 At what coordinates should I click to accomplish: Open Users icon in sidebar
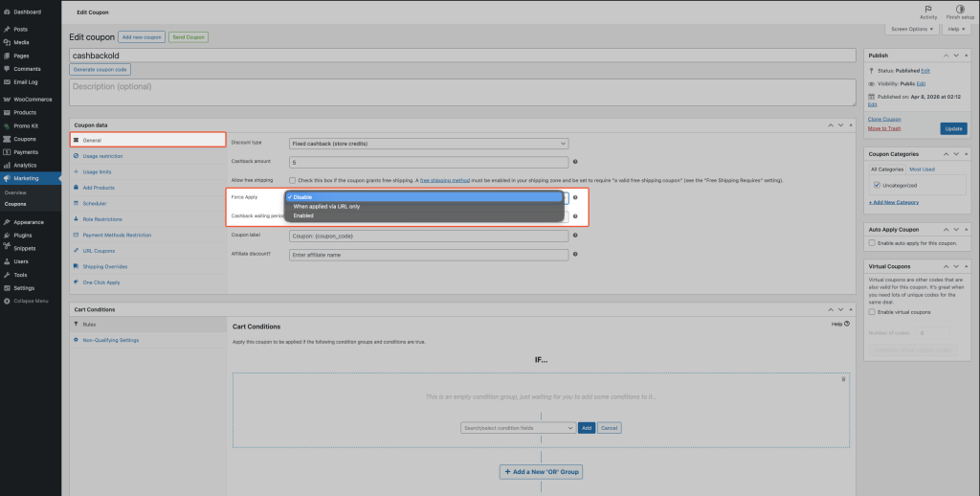pos(7,261)
